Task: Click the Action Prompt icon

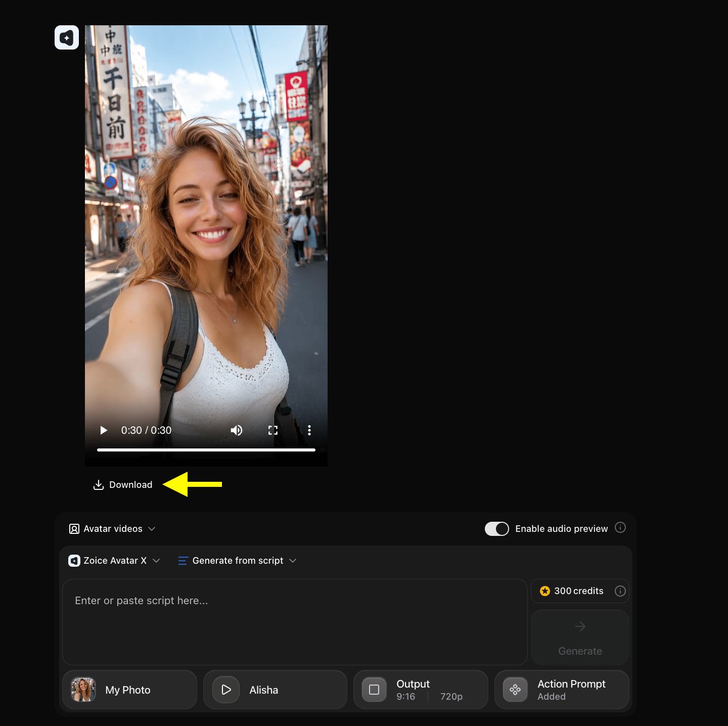Action: [515, 690]
